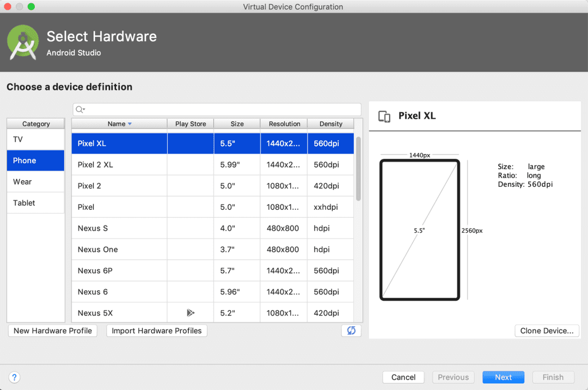Click Import Hardware Profiles button
Image resolution: width=588 pixels, height=390 pixels.
[x=157, y=331]
